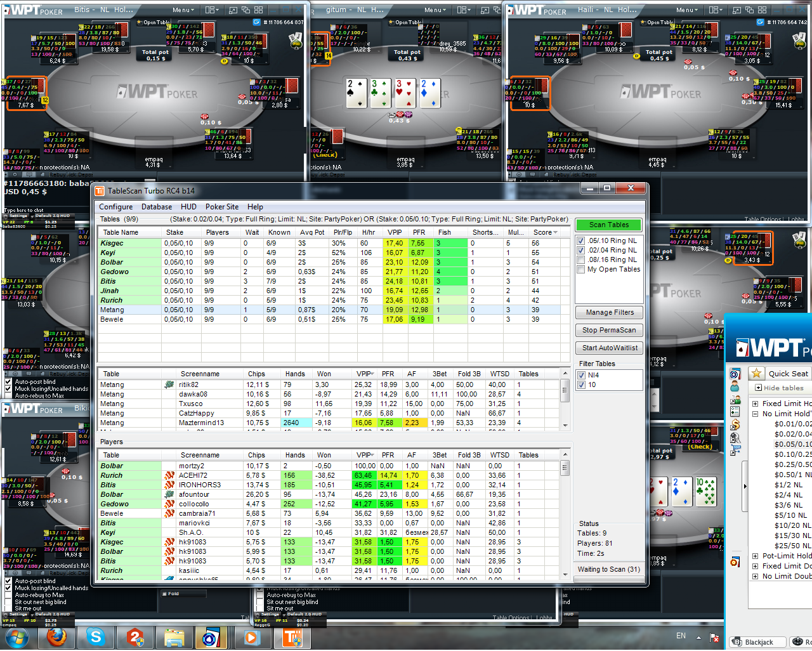Enable the My Open Tables filter
Viewport: 812px width, 651px height.
[x=580, y=270]
